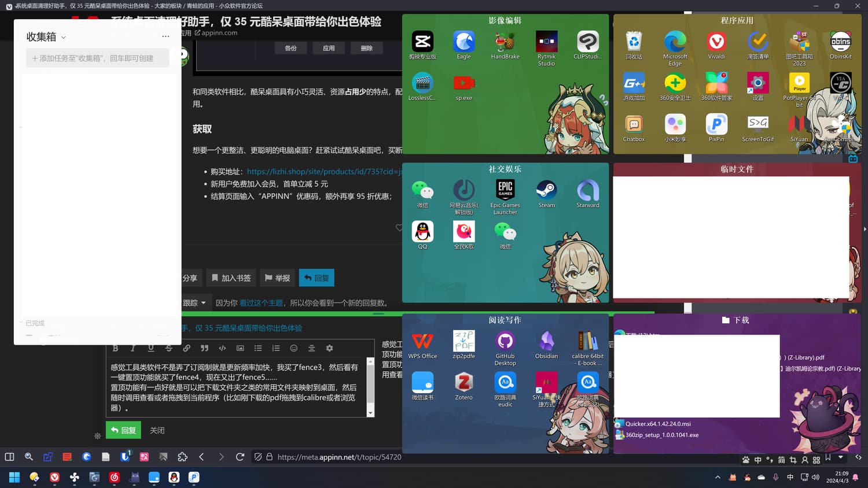Click the 加入书签 bookmark button
The height and width of the screenshot is (488, 868).
pyautogui.click(x=231, y=278)
